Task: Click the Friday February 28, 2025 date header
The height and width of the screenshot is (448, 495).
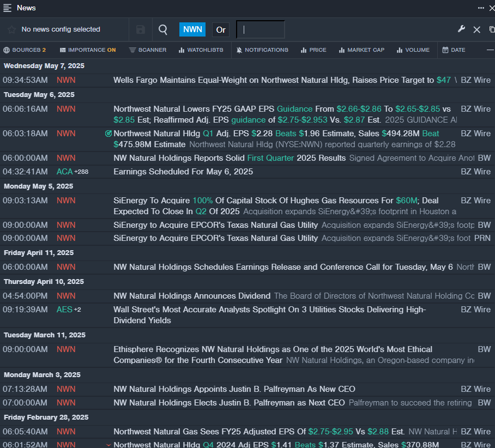Action: (46, 417)
